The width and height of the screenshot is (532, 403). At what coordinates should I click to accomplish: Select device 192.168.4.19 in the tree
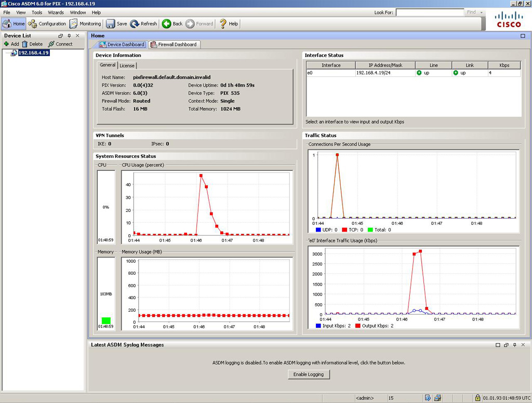pos(33,52)
